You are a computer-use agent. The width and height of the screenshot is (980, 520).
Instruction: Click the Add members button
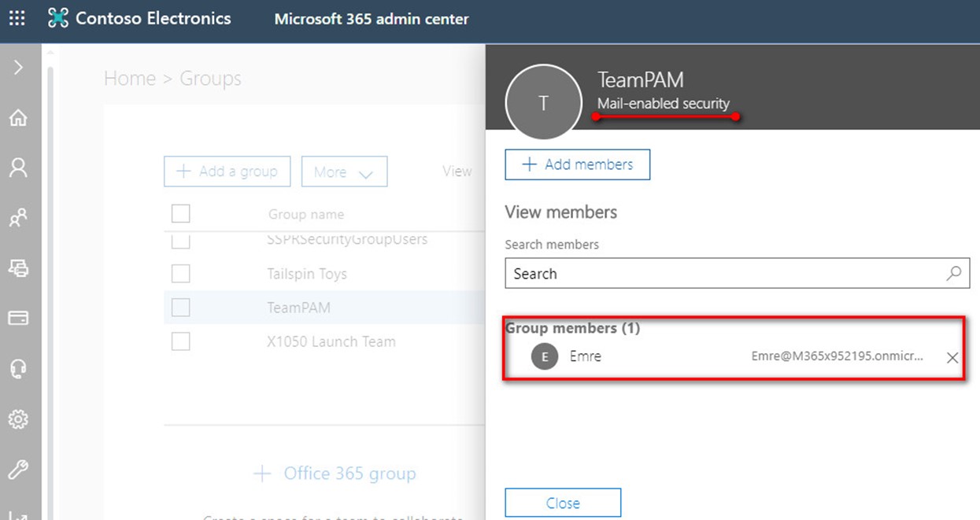coord(578,164)
